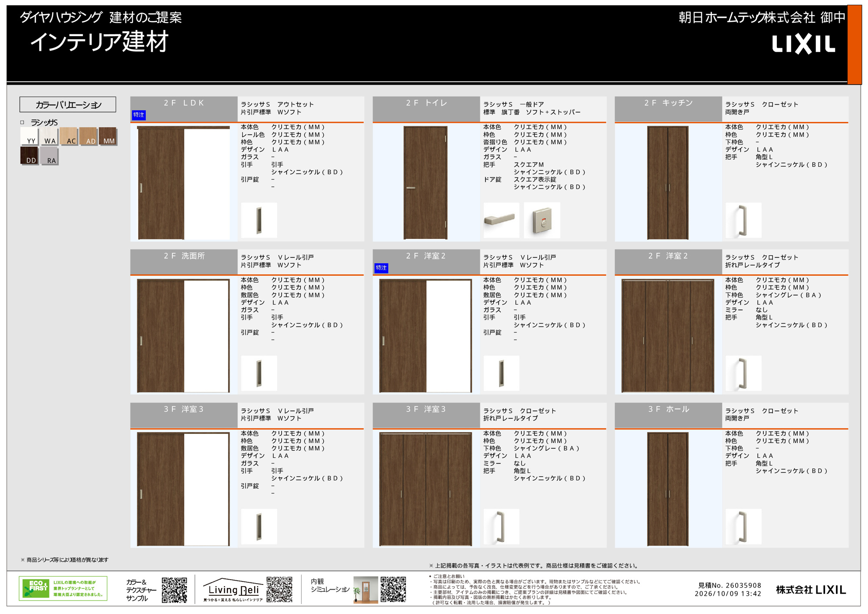The height and width of the screenshot is (614, 868).
Task: Open the 3F ホール closet door image
Action: (667, 489)
